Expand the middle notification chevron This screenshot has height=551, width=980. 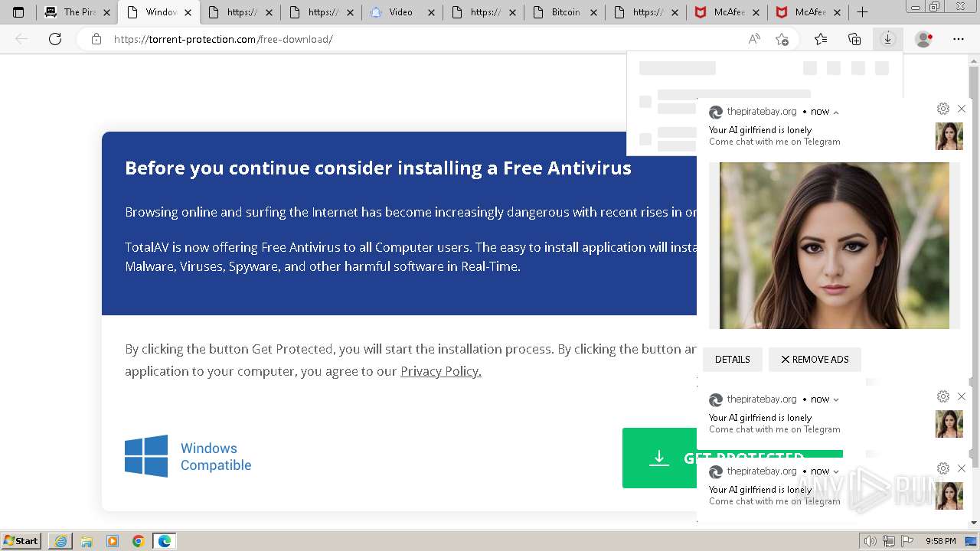click(x=836, y=399)
